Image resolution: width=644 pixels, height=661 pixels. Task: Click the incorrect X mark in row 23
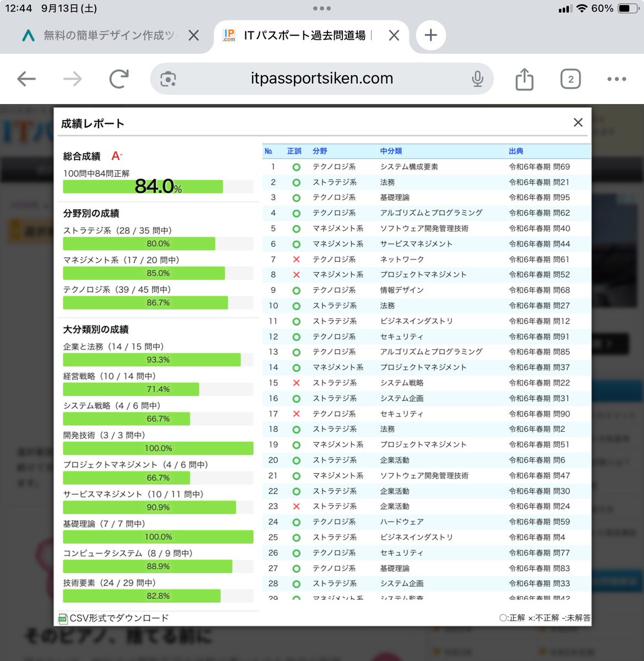[x=296, y=506]
